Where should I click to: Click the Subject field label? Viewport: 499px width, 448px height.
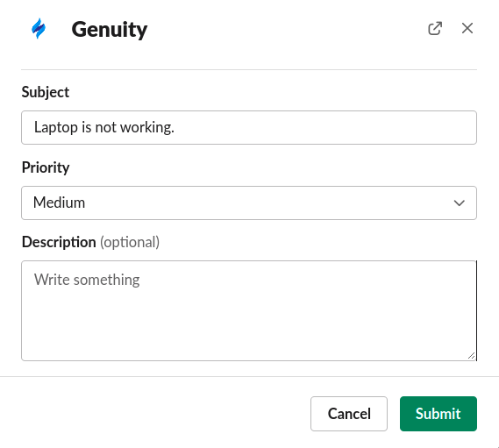tap(46, 93)
